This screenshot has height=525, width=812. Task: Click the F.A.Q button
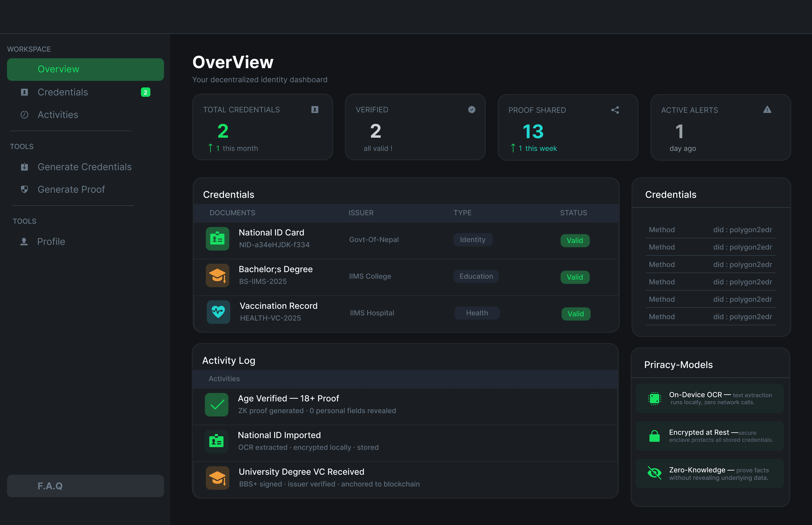click(85, 486)
